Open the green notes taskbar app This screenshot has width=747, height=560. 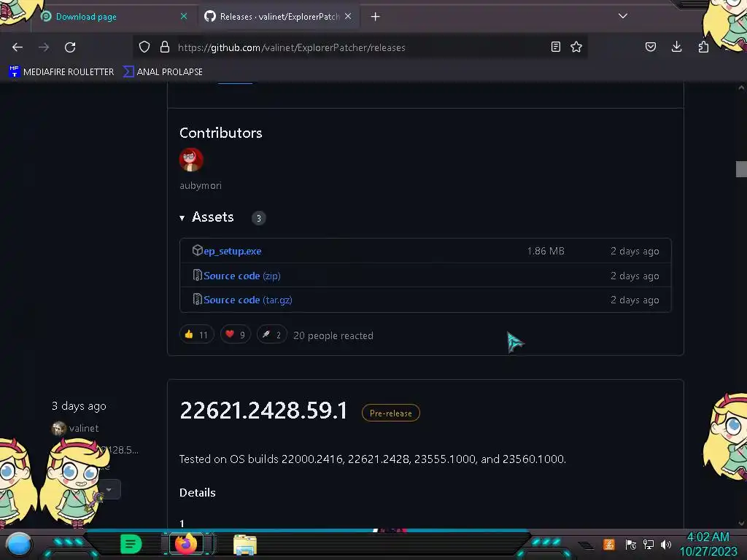131,544
